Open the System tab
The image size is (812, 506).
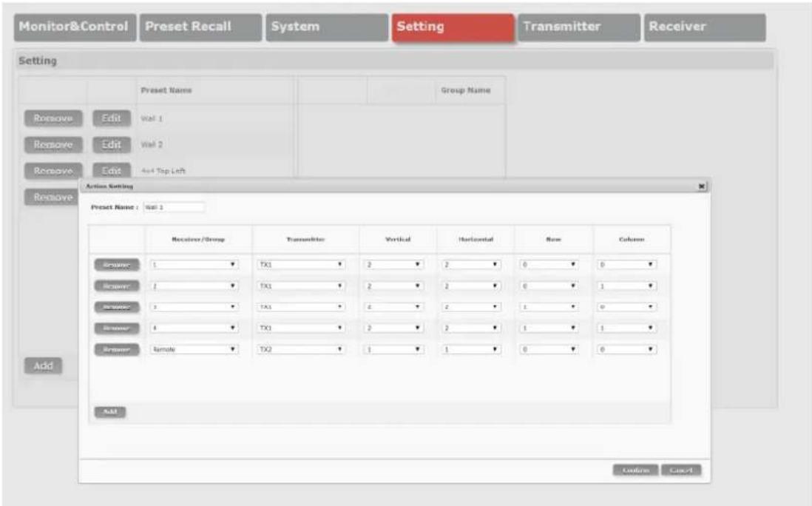point(327,27)
